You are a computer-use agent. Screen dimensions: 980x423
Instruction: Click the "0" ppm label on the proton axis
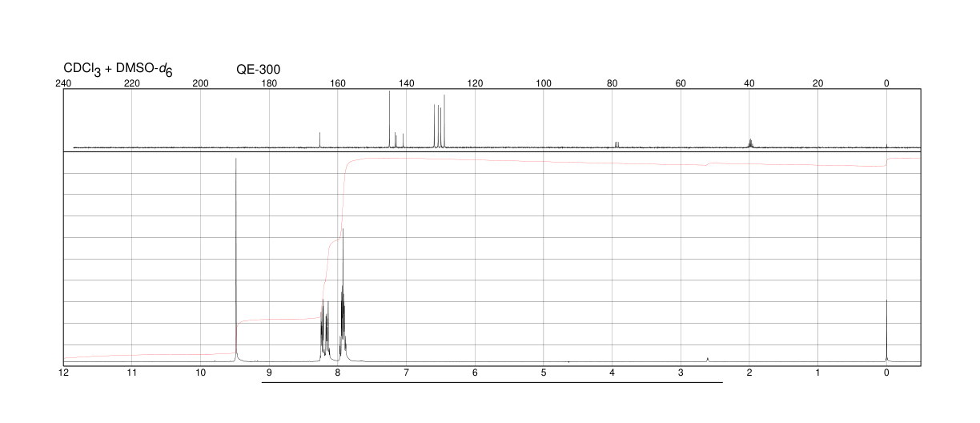(886, 373)
